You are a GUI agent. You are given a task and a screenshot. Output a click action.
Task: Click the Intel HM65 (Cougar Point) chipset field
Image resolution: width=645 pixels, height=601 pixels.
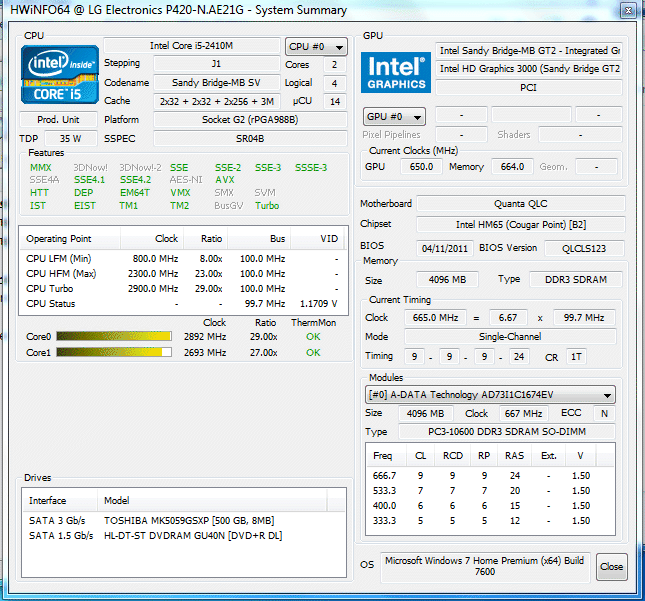[521, 225]
